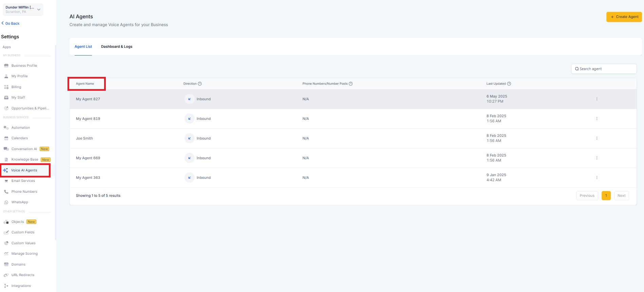The width and height of the screenshot is (644, 292).
Task: Click the sidebar vertical scrollbar
Action: pos(55,142)
